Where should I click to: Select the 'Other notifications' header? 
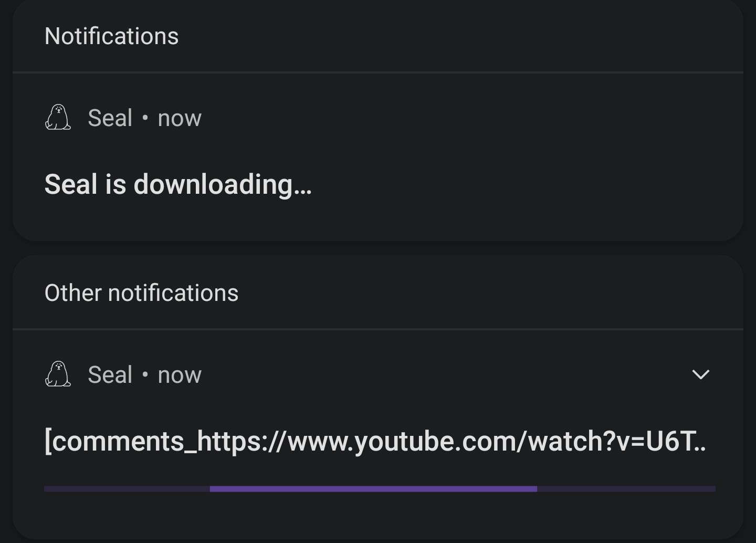pos(141,293)
